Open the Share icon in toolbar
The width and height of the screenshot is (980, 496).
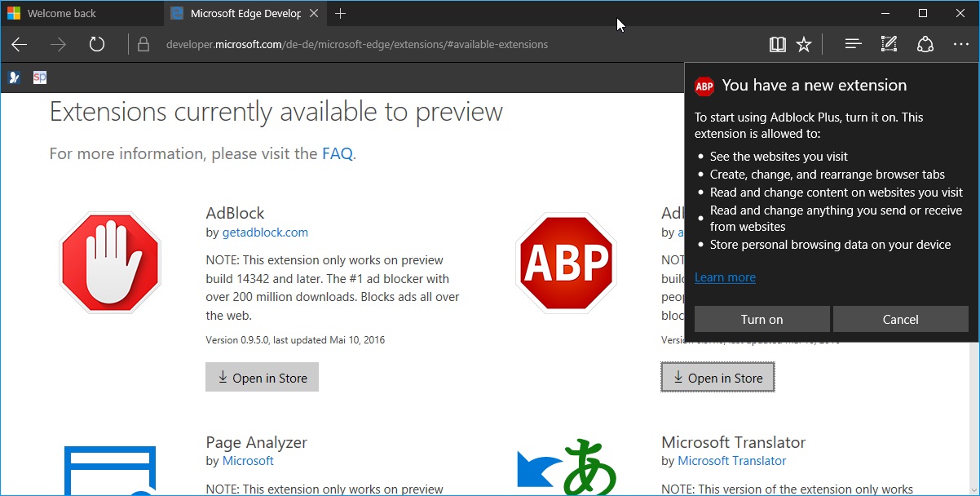pos(925,45)
